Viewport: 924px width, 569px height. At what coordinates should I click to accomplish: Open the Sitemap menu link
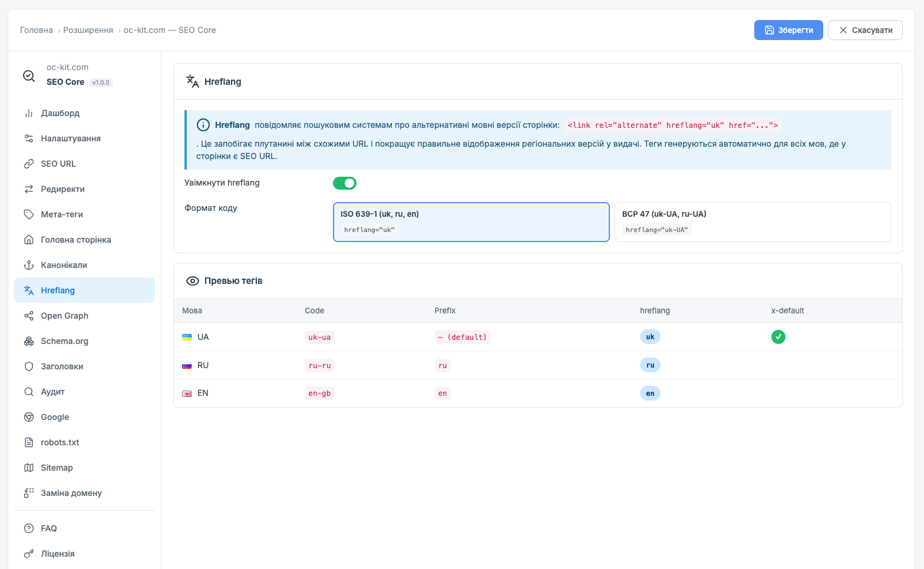tap(84, 468)
